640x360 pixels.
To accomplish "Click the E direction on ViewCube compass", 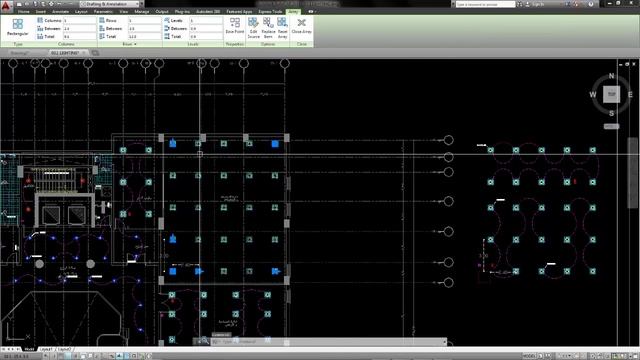I will pos(630,95).
